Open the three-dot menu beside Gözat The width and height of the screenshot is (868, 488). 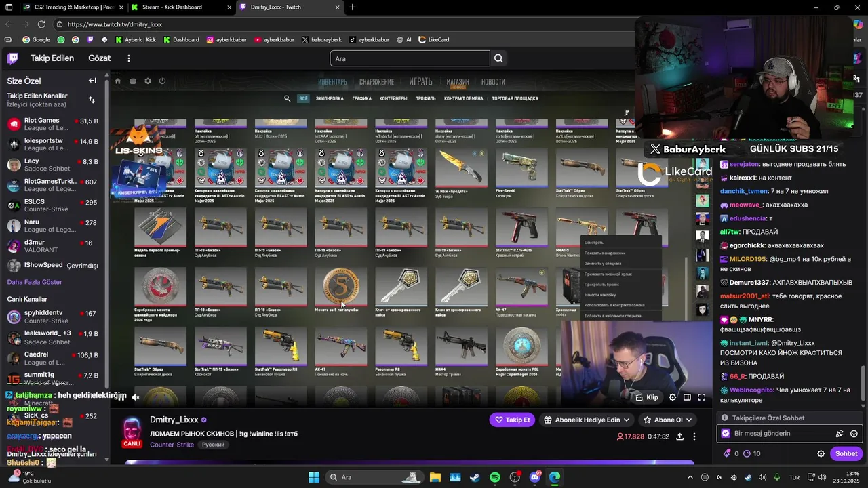coord(128,58)
